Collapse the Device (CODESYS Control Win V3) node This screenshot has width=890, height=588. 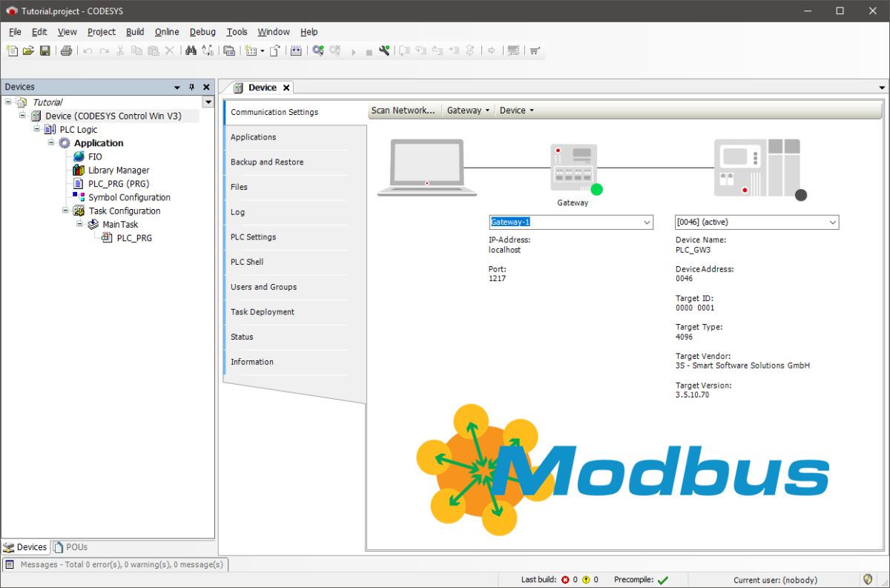click(22, 115)
